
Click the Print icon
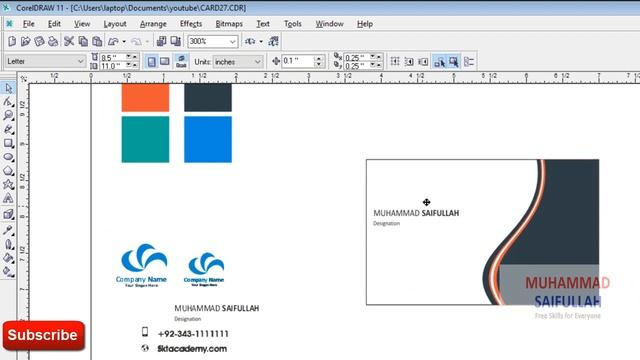tap(53, 41)
